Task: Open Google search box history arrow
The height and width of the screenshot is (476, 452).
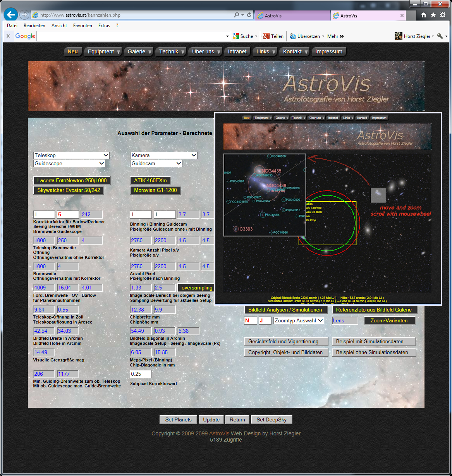Action: tap(228, 36)
